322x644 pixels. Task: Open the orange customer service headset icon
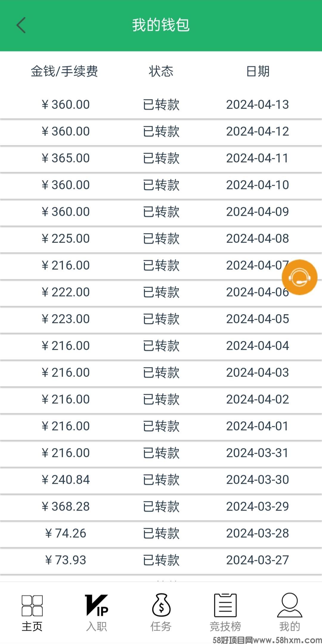pyautogui.click(x=299, y=277)
